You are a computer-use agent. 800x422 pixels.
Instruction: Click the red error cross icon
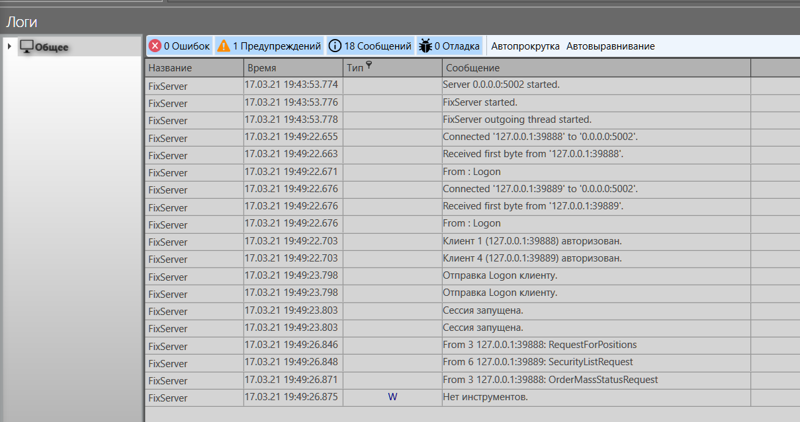coord(155,46)
